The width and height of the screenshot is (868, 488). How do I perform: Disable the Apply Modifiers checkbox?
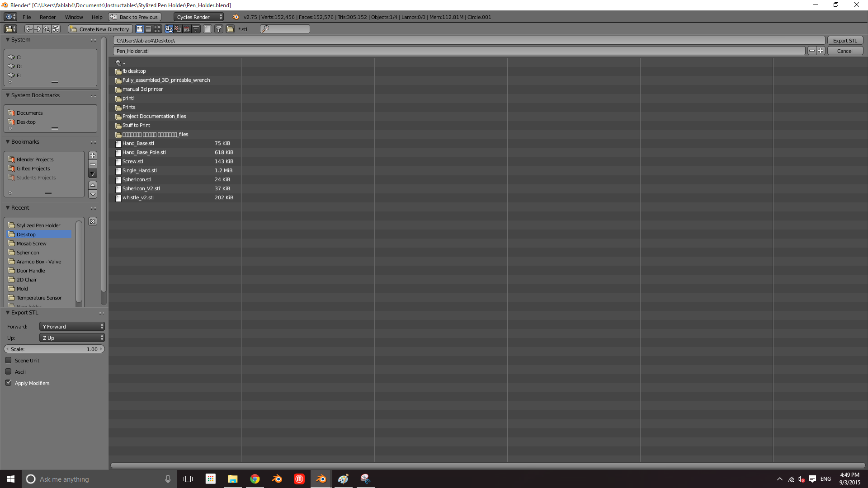pos(8,383)
